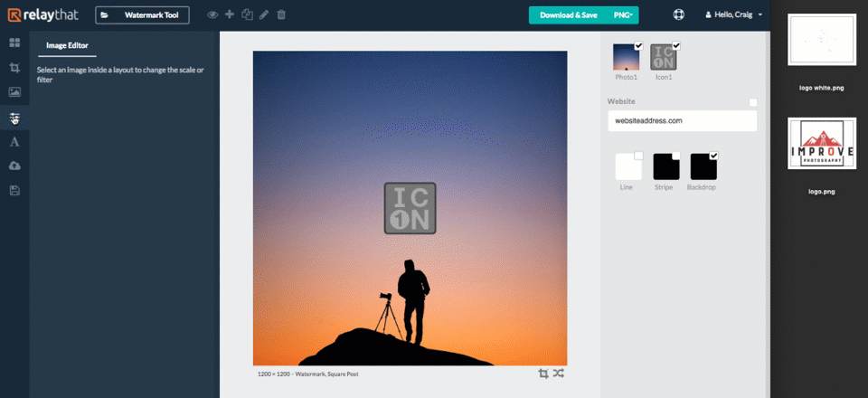Open the help lifebuoy icon
Image resolution: width=868 pixels, height=398 pixels.
tap(679, 15)
